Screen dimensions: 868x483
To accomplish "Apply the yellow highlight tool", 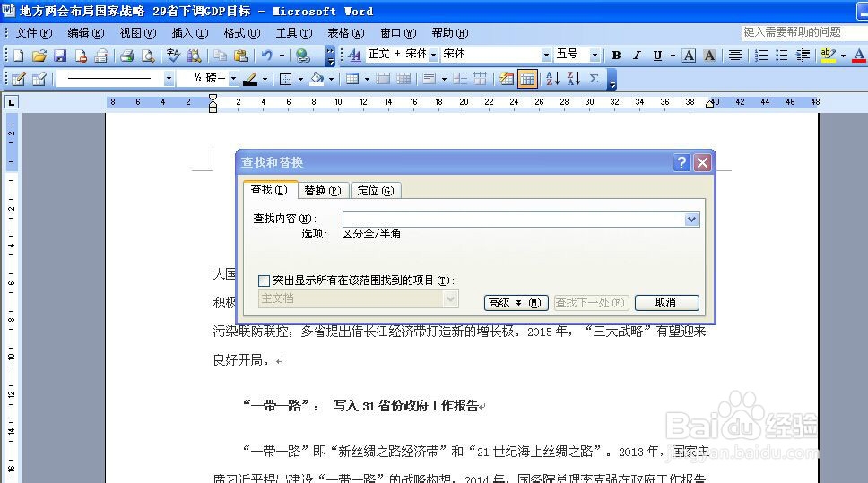I will pyautogui.click(x=829, y=56).
